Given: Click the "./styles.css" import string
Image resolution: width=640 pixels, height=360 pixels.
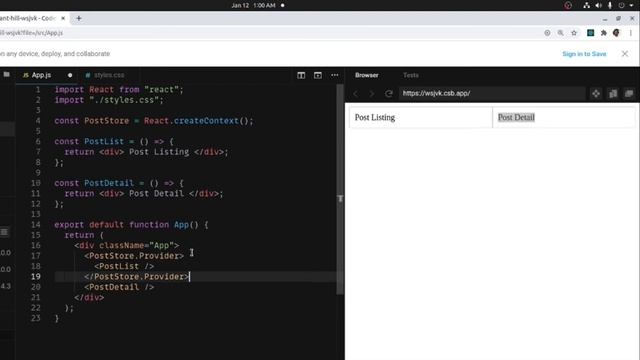Looking at the screenshot, I should [x=124, y=100].
